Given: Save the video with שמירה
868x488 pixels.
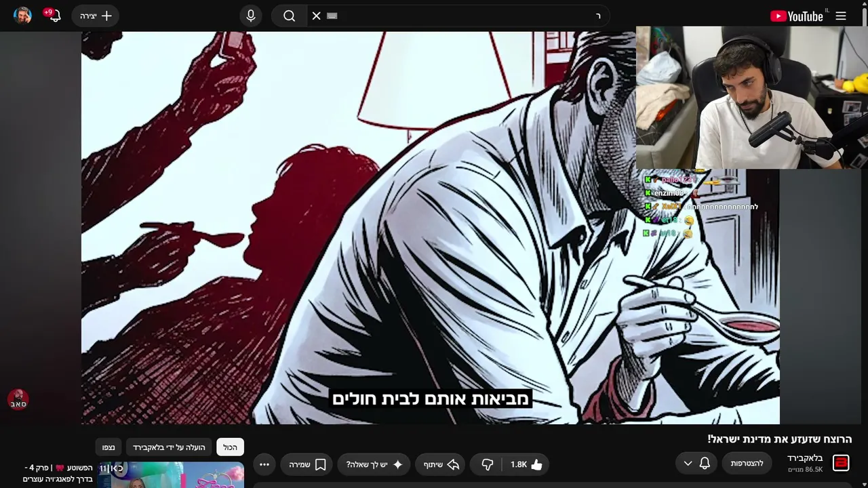Looking at the screenshot, I should [x=307, y=464].
